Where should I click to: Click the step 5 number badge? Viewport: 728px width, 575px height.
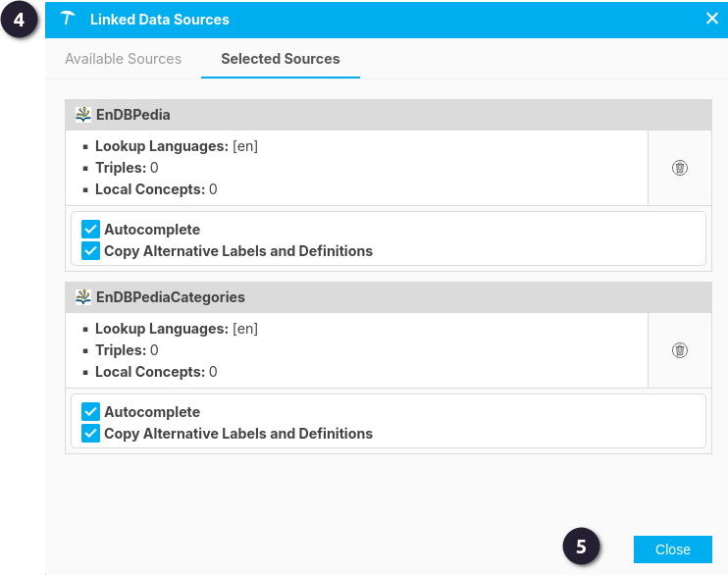(x=581, y=547)
